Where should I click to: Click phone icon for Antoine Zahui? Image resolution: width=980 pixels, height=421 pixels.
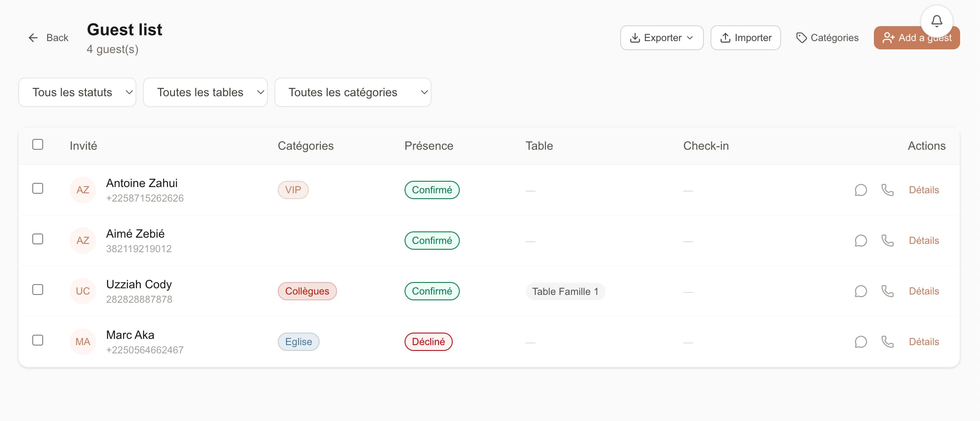(x=887, y=190)
